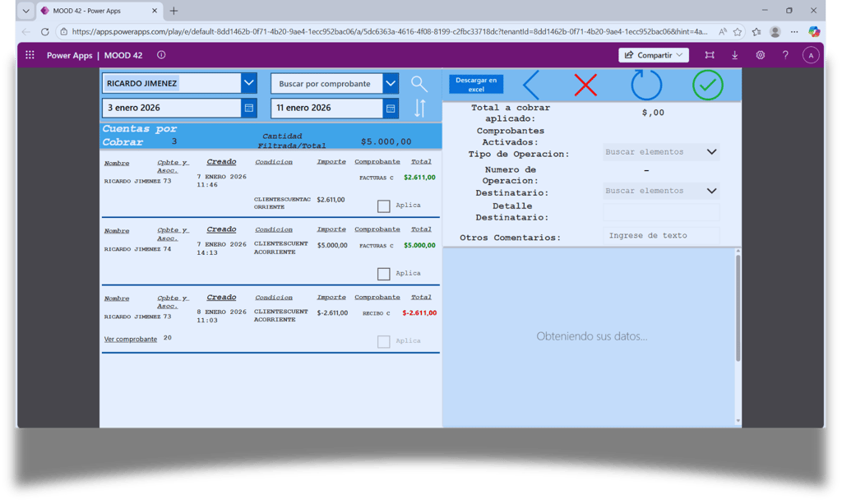
Task: Click the Cuentas por Cobrar heading
Action: (x=140, y=136)
